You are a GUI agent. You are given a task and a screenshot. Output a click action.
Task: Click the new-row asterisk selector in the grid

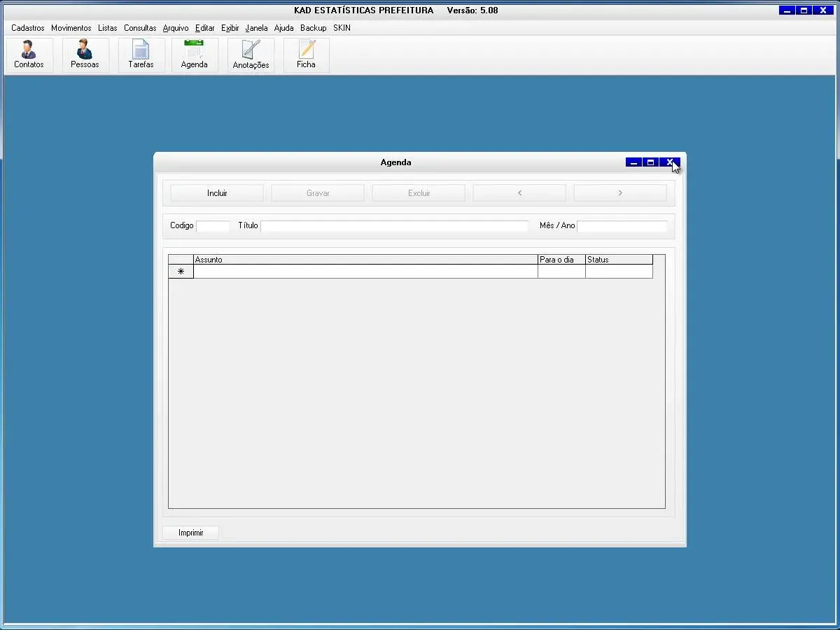181,272
